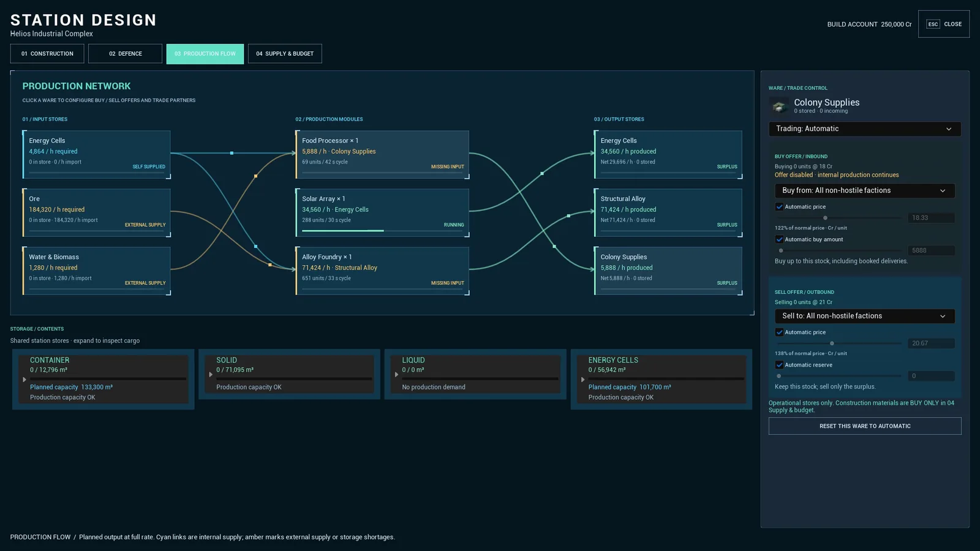Viewport: 980px width, 551px height.
Task: Toggle Automatic buy amount checkbox
Action: pos(779,239)
